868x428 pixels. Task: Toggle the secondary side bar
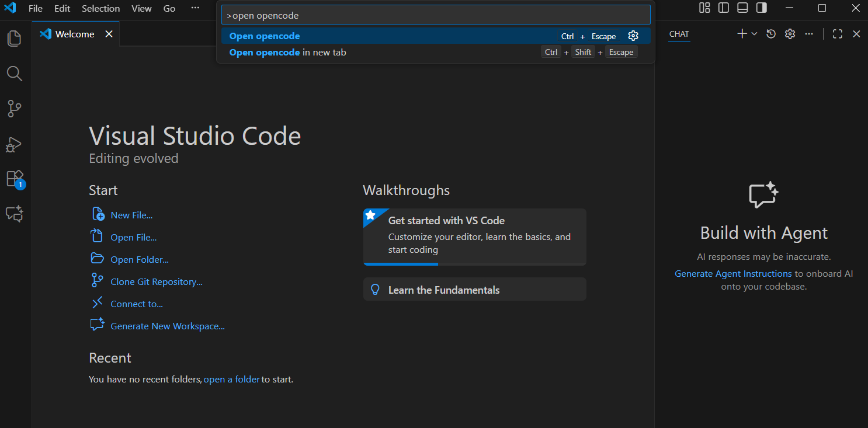click(x=761, y=8)
